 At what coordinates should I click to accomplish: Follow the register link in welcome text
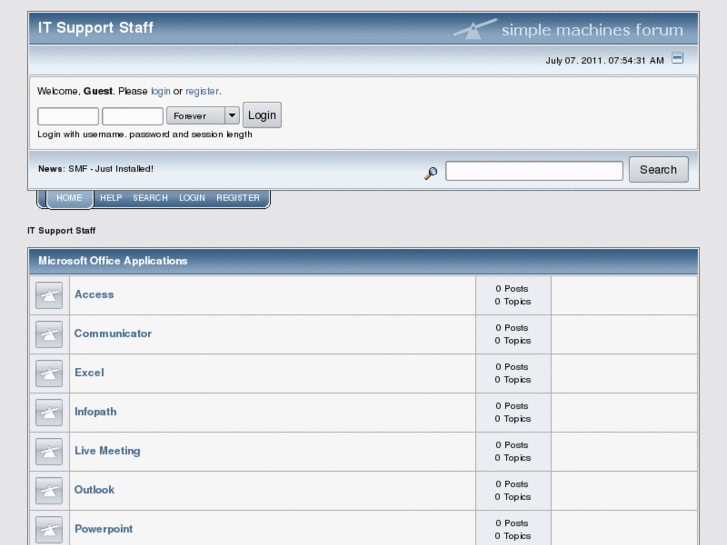(x=202, y=91)
